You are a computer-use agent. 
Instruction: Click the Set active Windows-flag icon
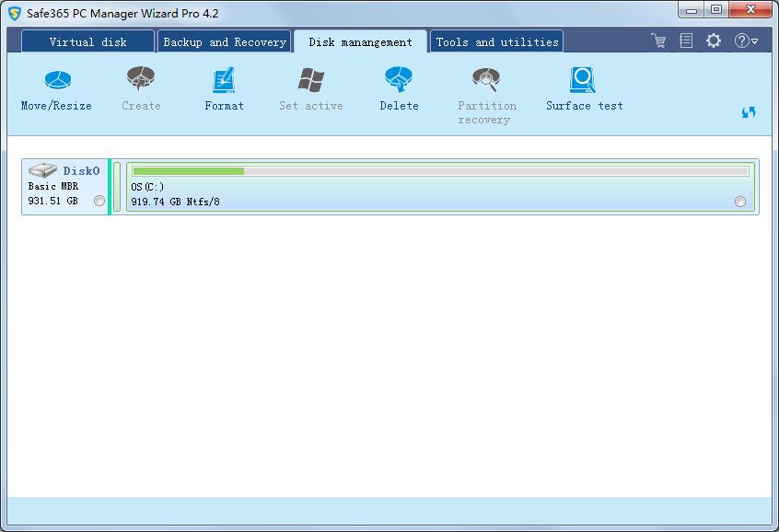pyautogui.click(x=311, y=82)
